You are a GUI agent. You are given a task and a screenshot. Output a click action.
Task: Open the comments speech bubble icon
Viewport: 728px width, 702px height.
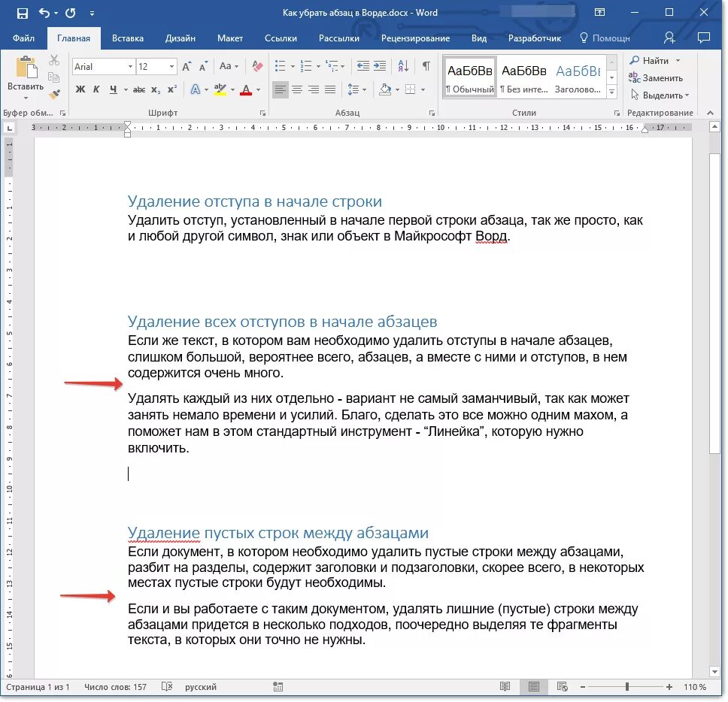tap(704, 38)
